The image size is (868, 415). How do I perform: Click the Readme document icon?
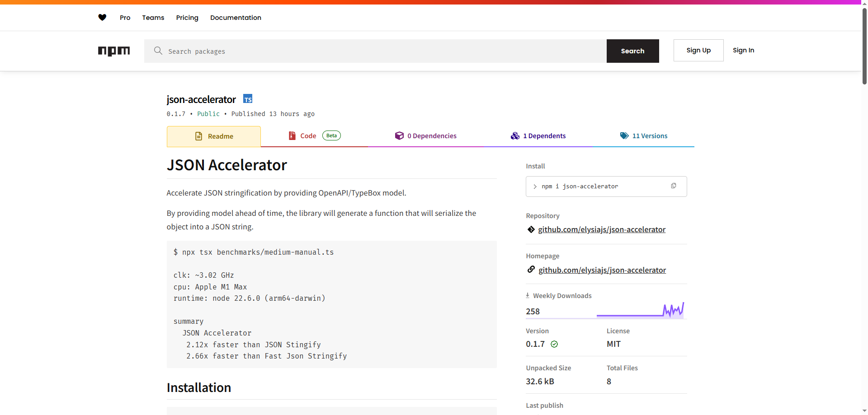(198, 136)
